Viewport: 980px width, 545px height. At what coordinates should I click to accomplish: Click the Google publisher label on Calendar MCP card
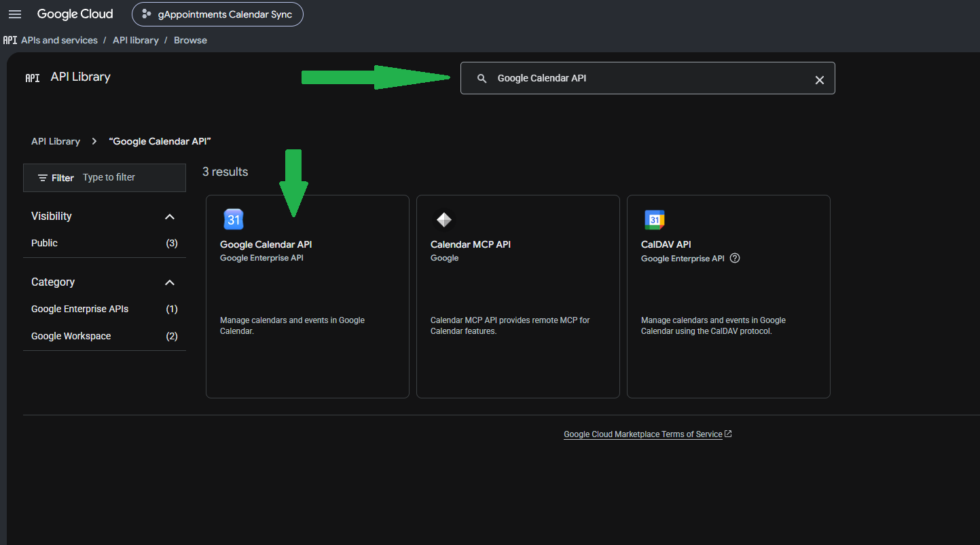[x=445, y=258]
